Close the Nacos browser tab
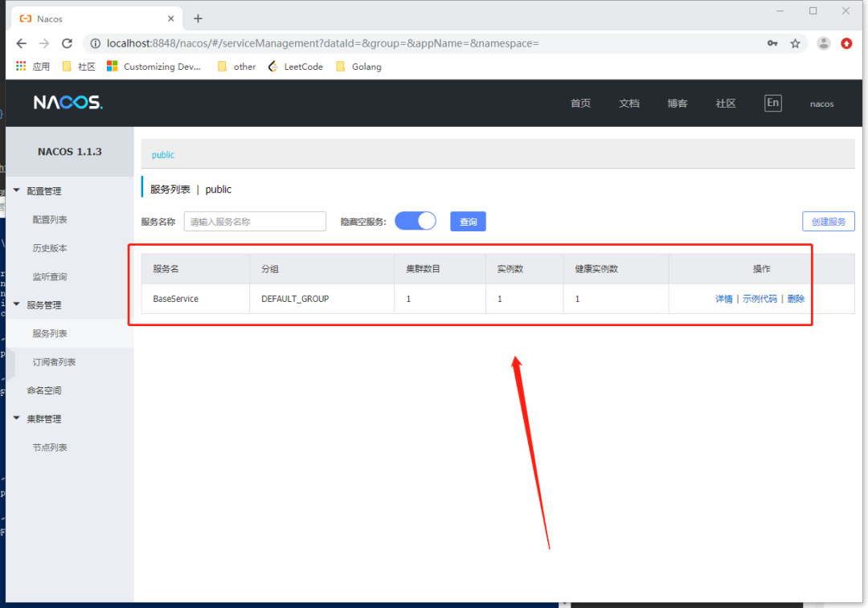The width and height of the screenshot is (868, 608). (x=170, y=18)
